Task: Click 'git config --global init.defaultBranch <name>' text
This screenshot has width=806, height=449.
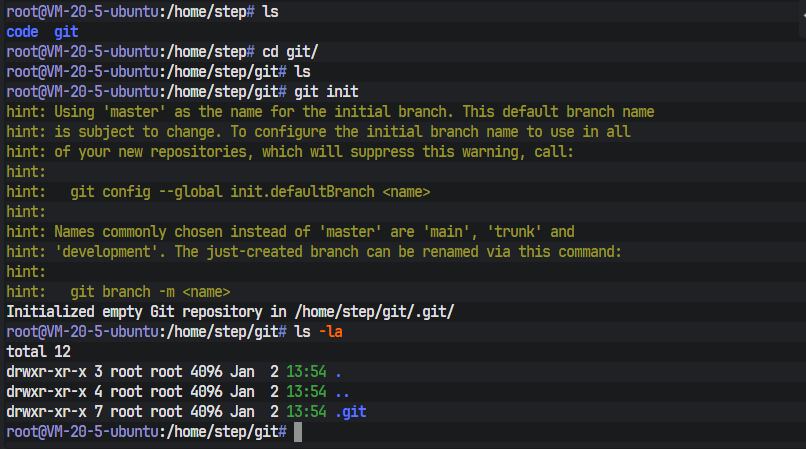Action: pos(250,192)
